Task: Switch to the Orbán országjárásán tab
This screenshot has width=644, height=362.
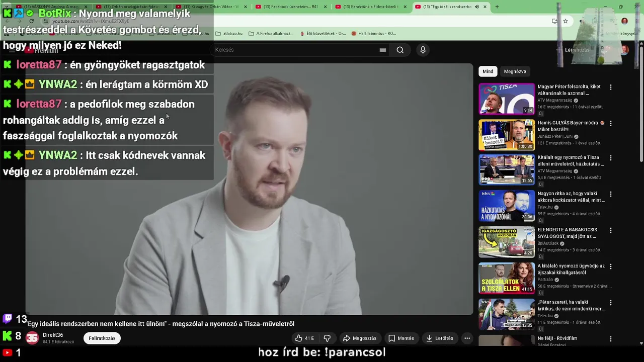Action: (132, 7)
